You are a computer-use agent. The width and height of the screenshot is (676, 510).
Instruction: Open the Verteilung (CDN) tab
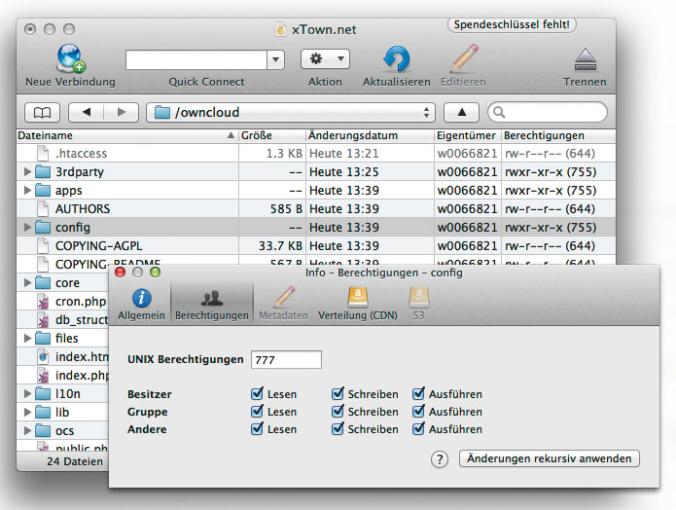coord(358,304)
